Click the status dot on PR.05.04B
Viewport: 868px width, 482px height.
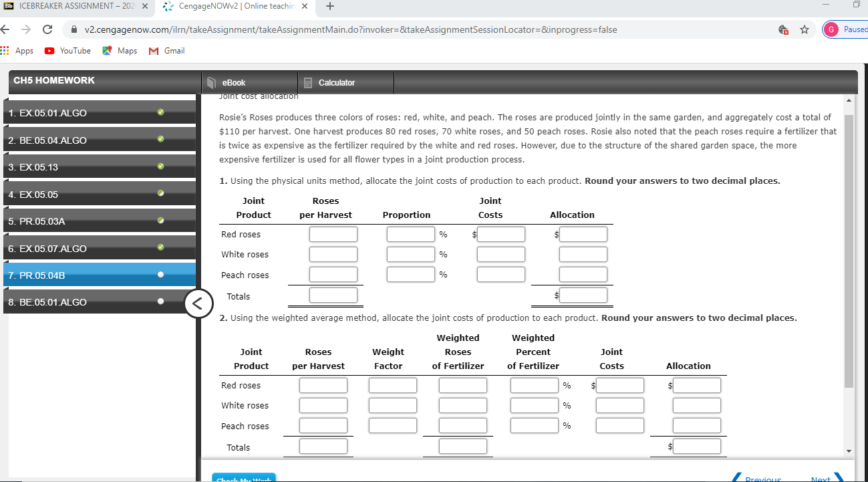[x=160, y=275]
